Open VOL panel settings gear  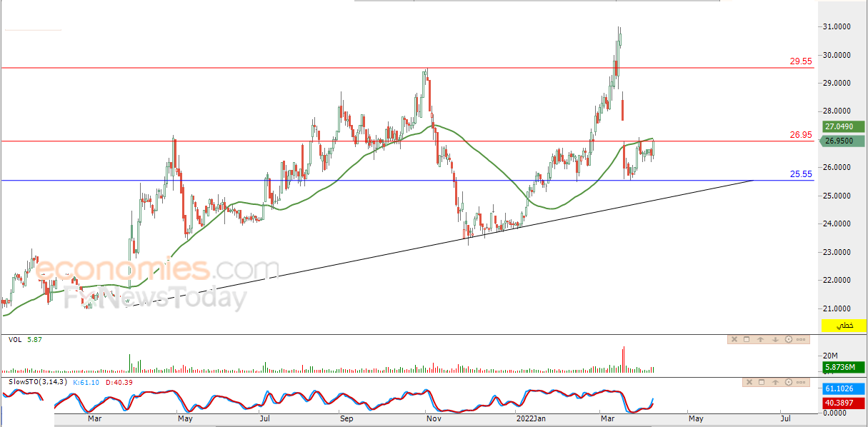pyautogui.click(x=789, y=339)
